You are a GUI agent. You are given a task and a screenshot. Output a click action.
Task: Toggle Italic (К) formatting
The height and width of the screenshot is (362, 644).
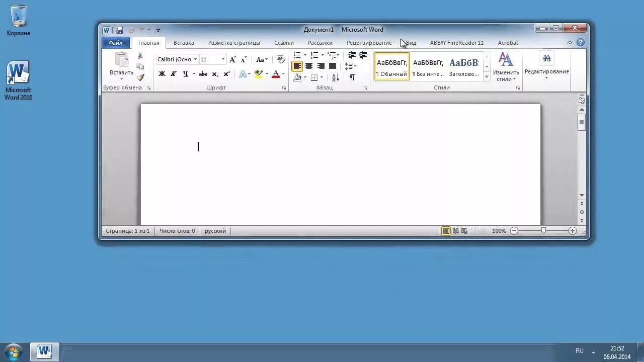click(x=174, y=74)
